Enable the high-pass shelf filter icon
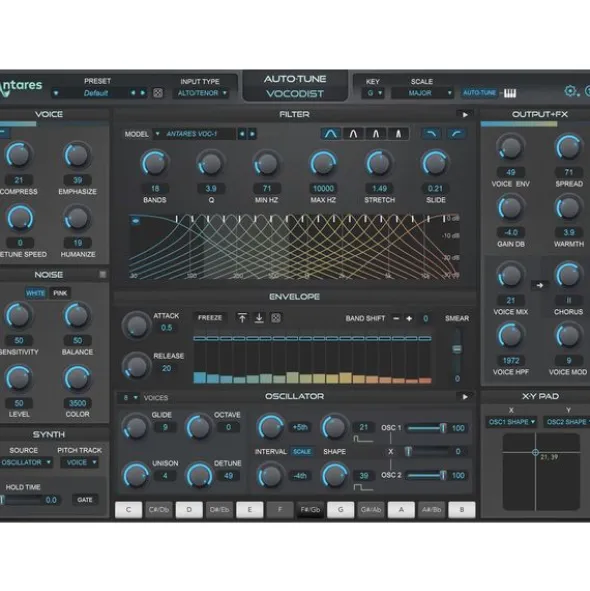The image size is (590, 591). click(x=457, y=134)
